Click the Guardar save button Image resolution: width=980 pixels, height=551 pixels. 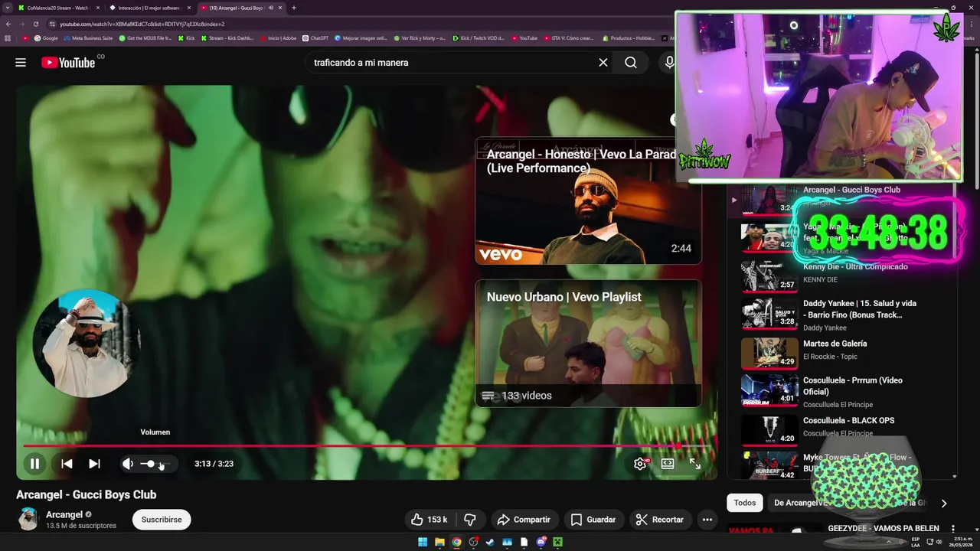tap(593, 520)
